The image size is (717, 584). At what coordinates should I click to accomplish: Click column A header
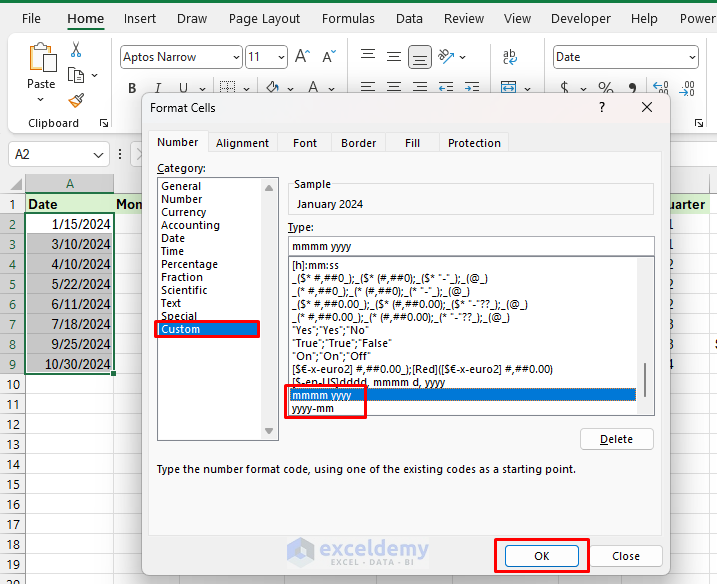click(x=70, y=184)
